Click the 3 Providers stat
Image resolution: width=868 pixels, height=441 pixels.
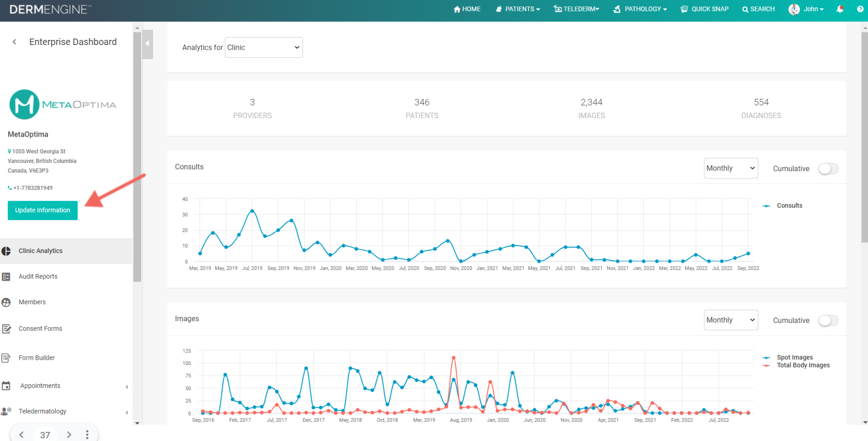(x=252, y=109)
